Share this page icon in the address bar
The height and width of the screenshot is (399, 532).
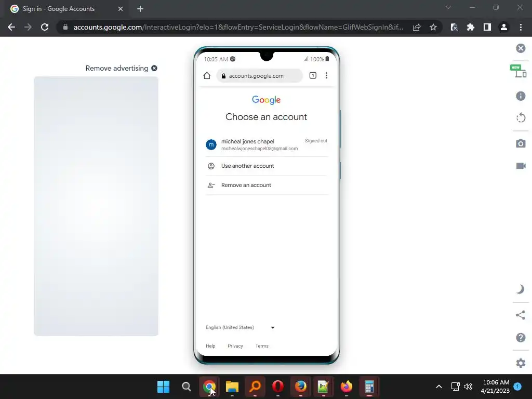417,27
